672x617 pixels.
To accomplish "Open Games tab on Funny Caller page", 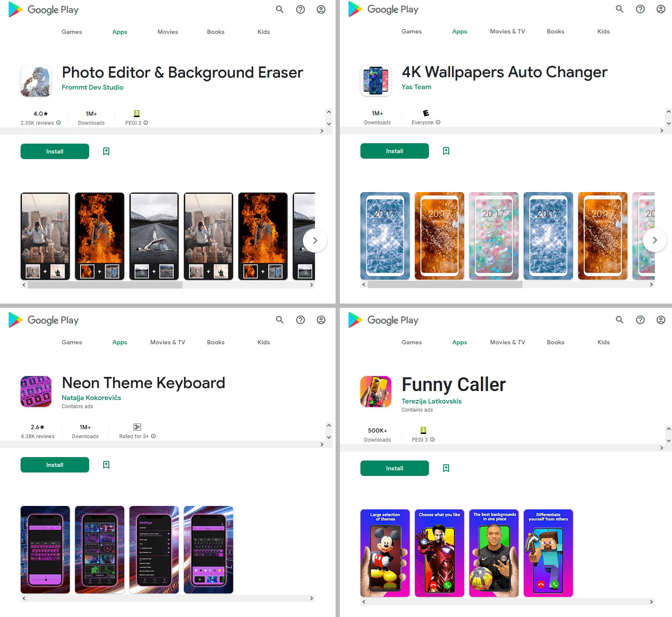I will (x=411, y=342).
